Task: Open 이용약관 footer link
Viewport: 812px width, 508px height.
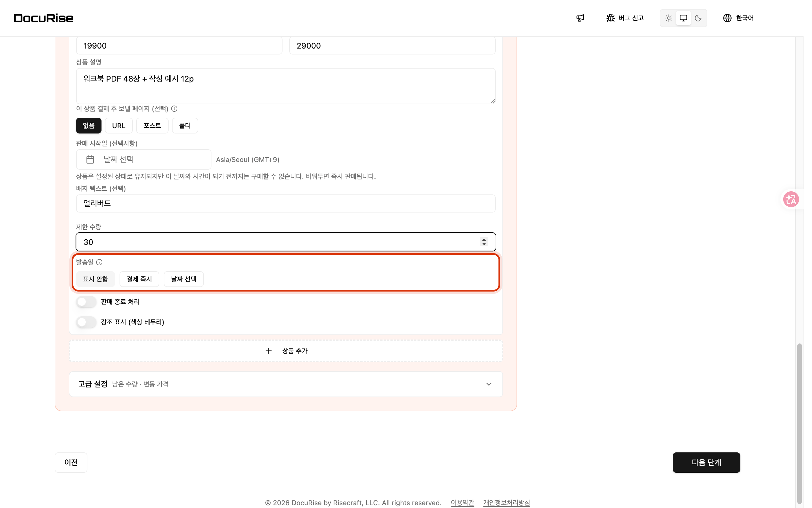Action: pyautogui.click(x=462, y=503)
